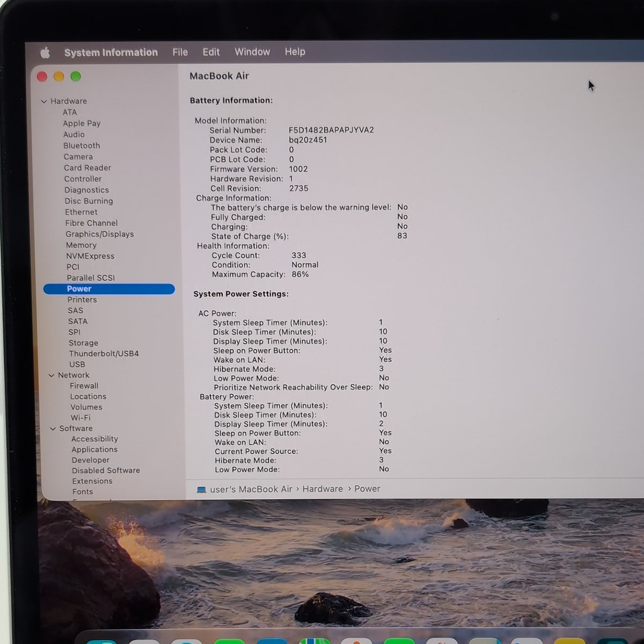Image resolution: width=644 pixels, height=644 pixels.
Task: Open the Edit menu
Action: pyautogui.click(x=211, y=52)
